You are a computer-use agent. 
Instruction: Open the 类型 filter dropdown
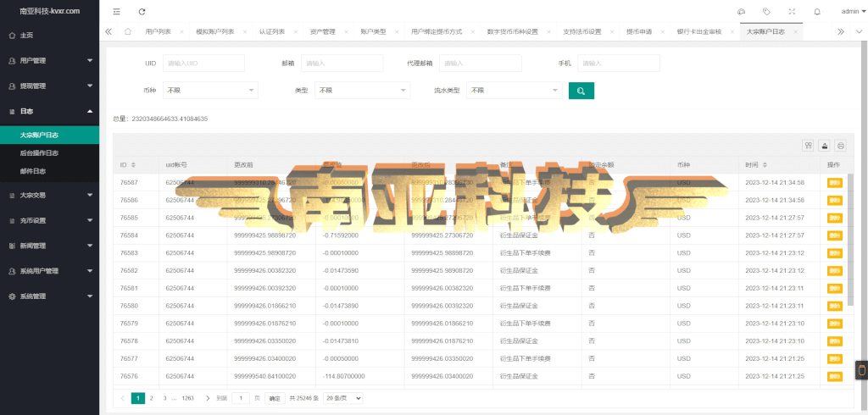click(363, 90)
